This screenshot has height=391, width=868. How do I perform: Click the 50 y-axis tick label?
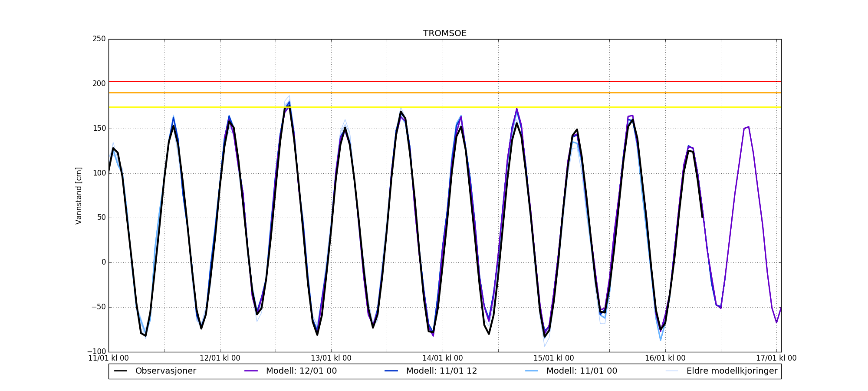(x=101, y=218)
